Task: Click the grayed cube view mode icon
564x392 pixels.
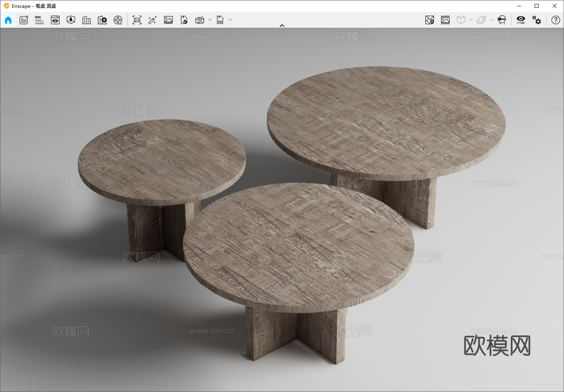Action: click(x=461, y=20)
